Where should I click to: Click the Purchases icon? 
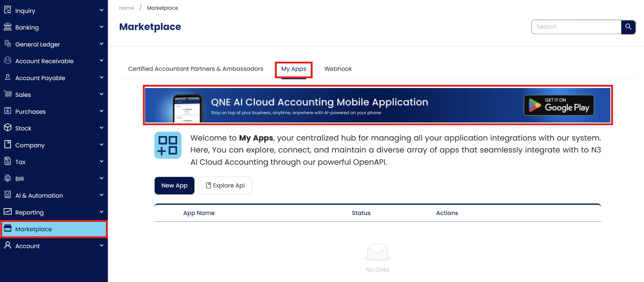(x=8, y=111)
